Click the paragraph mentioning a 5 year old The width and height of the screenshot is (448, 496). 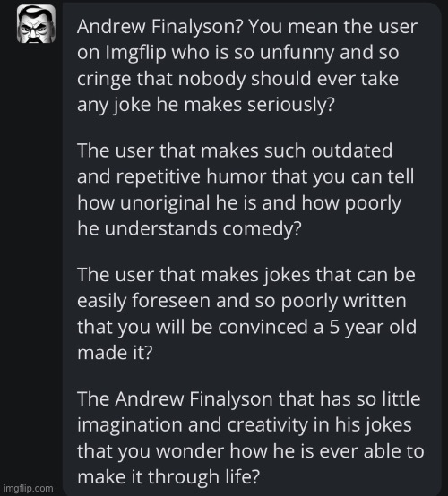(247, 313)
